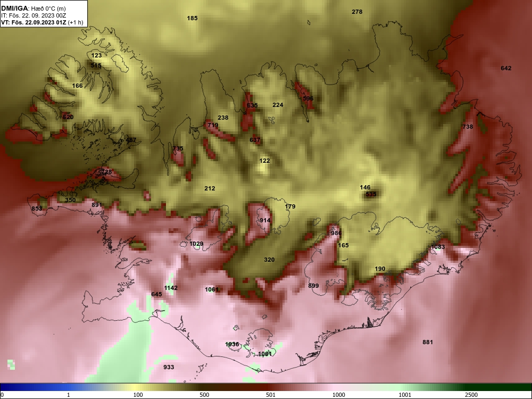Click the 642 value offshore east
The width and height of the screenshot is (532, 399).
tap(506, 69)
